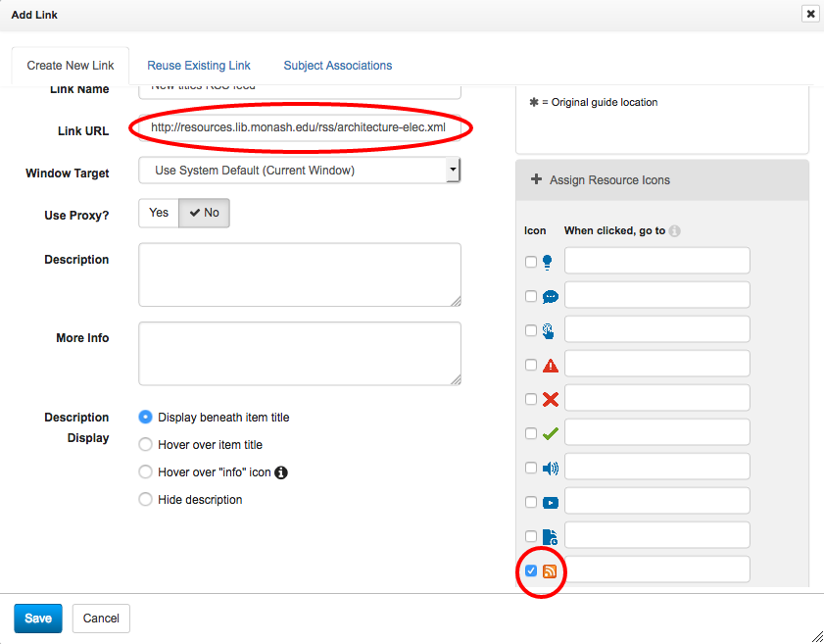Set Use Proxy to No
Image resolution: width=824 pixels, height=644 pixels.
205,213
